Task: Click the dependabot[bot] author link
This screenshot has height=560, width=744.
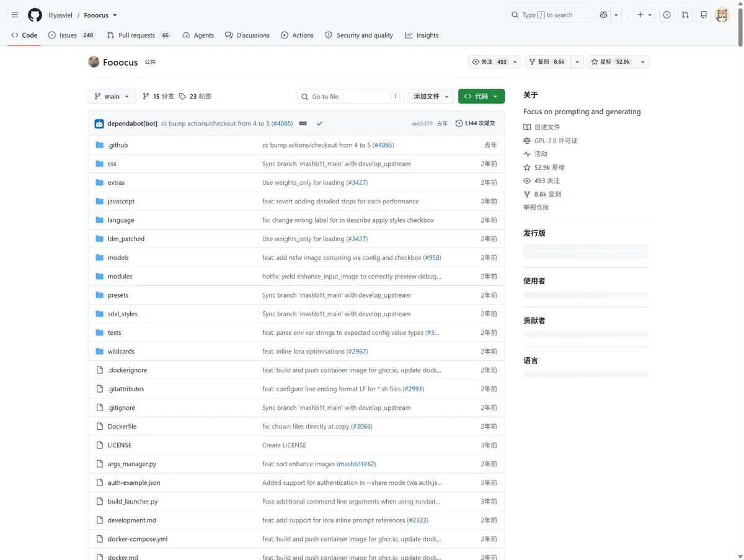Action: [132, 123]
